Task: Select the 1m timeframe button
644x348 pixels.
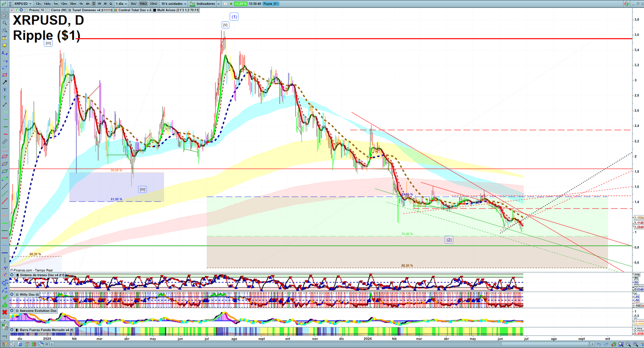Action: pos(56,4)
